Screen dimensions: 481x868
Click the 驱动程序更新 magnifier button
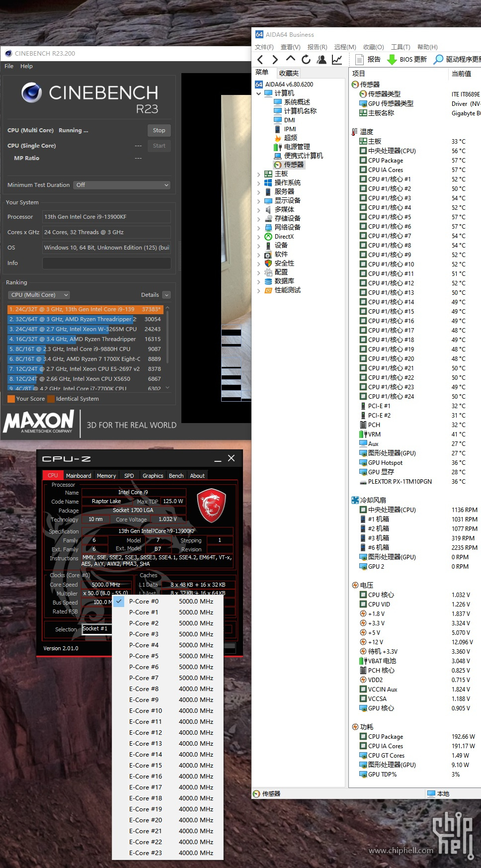pos(457,60)
